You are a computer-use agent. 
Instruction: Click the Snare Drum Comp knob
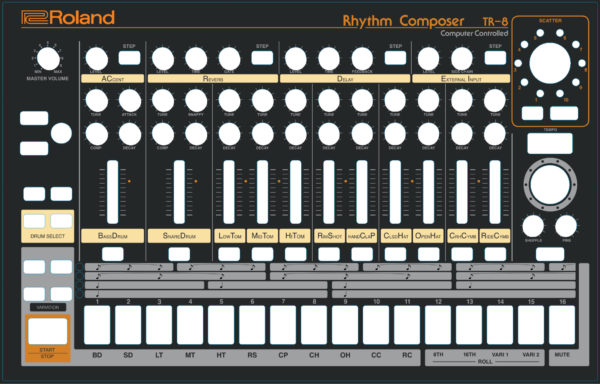[x=163, y=134]
